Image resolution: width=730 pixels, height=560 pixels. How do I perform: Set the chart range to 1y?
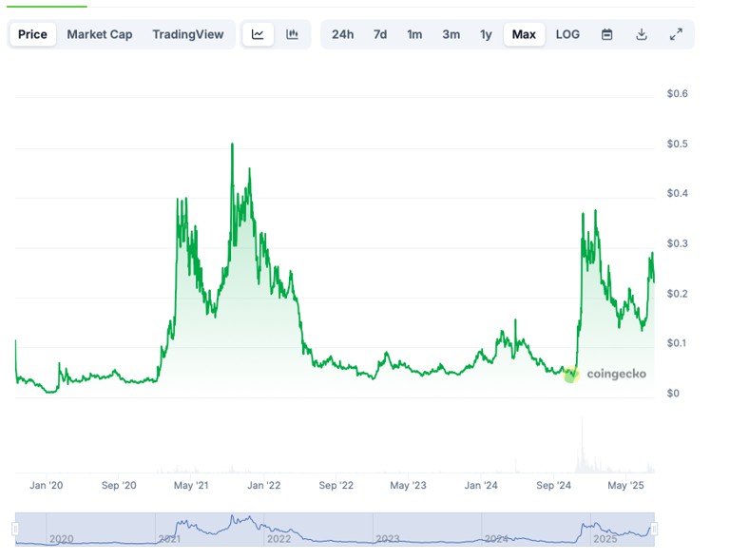point(486,34)
